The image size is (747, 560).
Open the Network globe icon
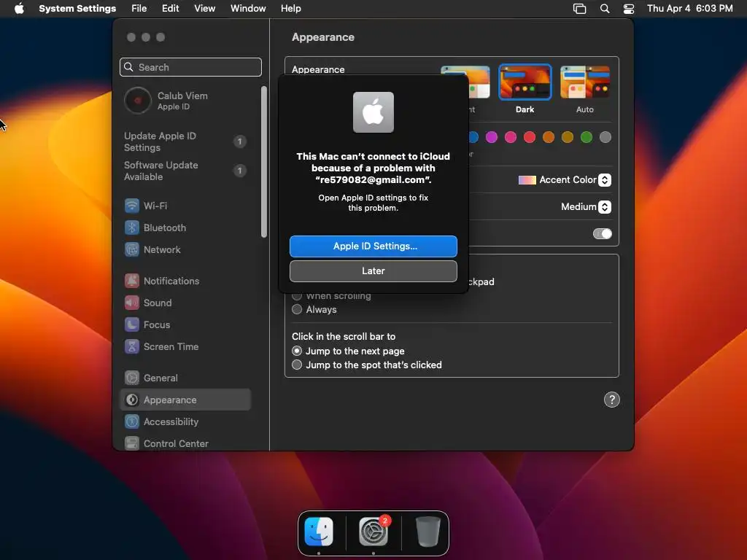point(132,249)
